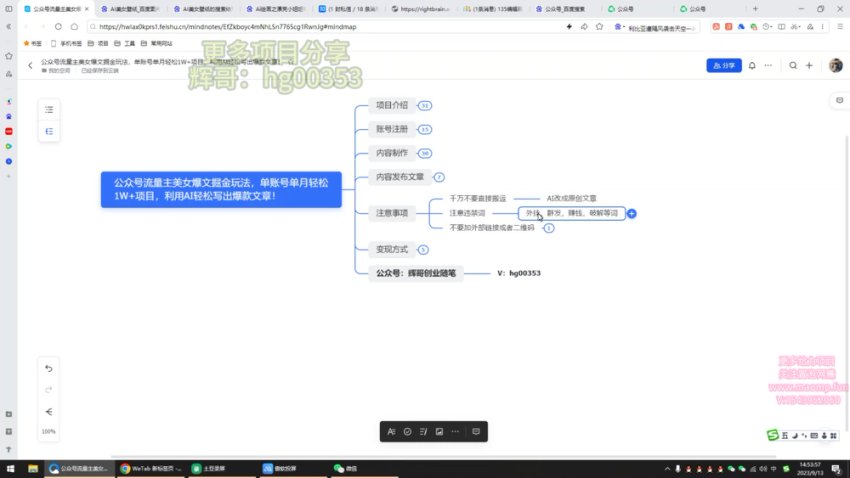This screenshot has height=478, width=850.
Task: Switch to mind map view in left panel
Action: point(49,131)
